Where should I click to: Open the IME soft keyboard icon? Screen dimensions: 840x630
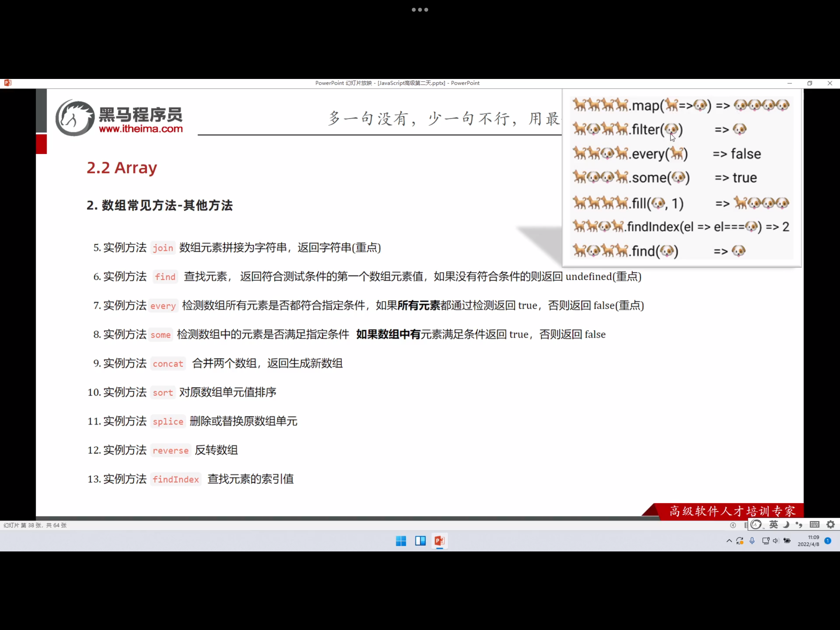coord(814,525)
